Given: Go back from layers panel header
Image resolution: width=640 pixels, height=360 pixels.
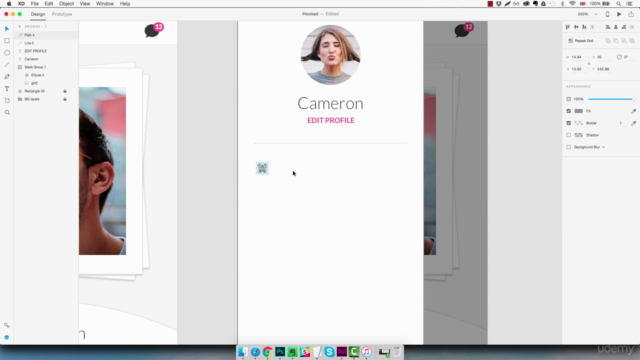Looking at the screenshot, I should point(20,27).
